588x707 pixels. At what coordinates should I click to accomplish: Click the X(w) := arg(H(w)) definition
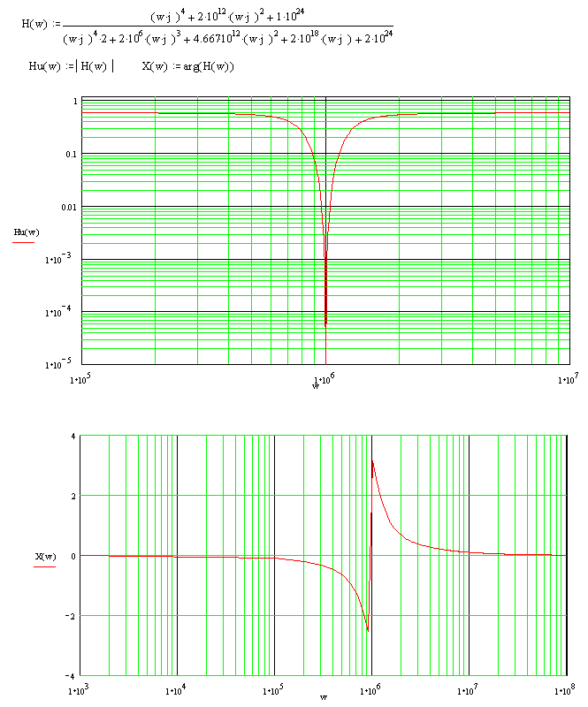click(187, 67)
